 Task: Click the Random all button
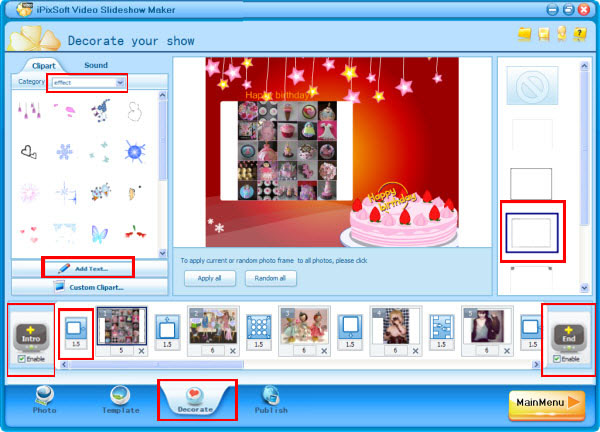click(271, 278)
